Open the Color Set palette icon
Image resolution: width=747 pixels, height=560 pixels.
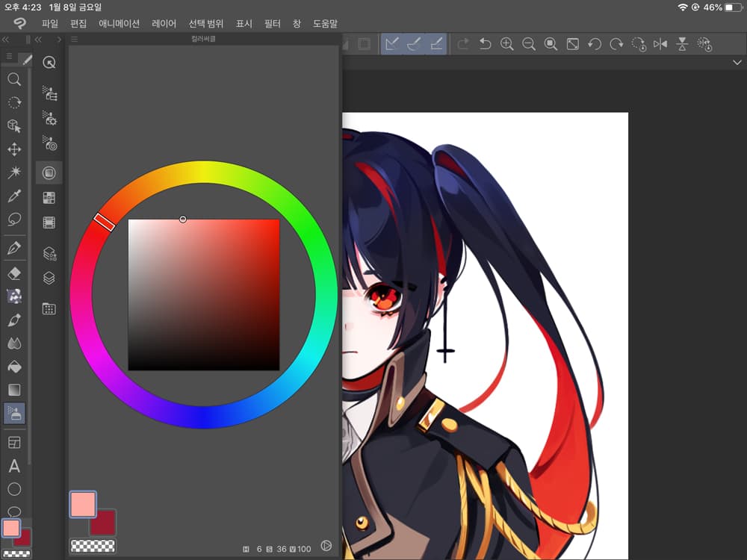pyautogui.click(x=49, y=198)
